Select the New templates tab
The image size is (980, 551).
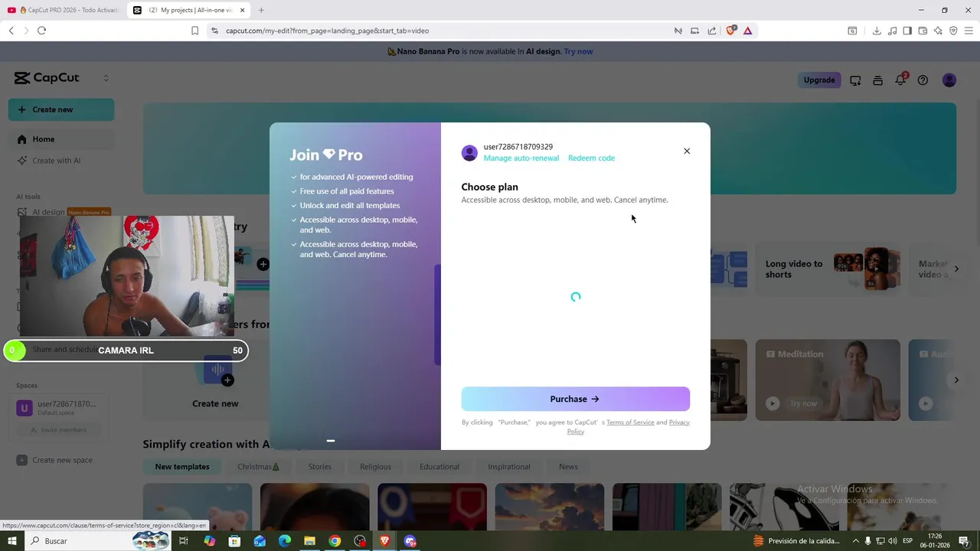point(182,467)
